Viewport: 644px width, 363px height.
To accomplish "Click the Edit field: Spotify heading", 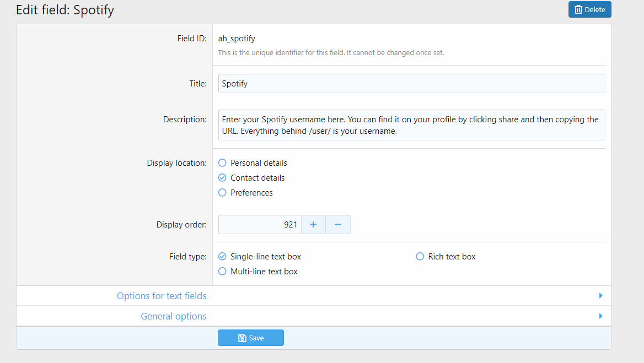I will pyautogui.click(x=65, y=10).
